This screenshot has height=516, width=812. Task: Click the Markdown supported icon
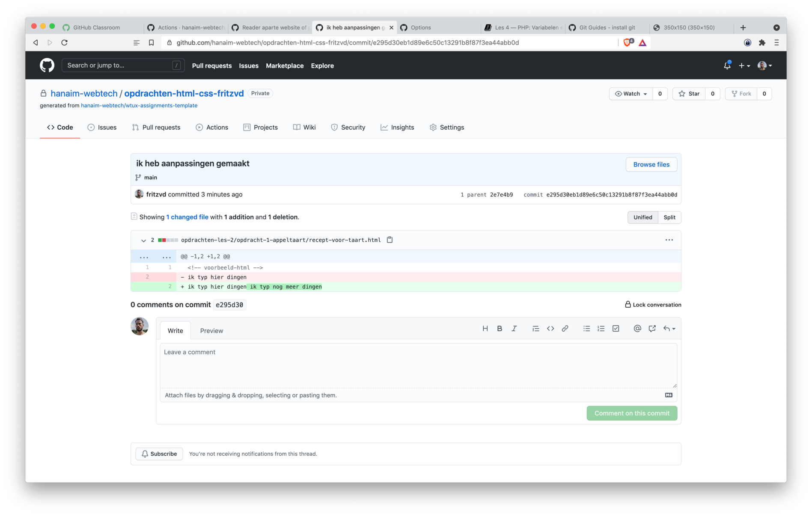pyautogui.click(x=669, y=395)
